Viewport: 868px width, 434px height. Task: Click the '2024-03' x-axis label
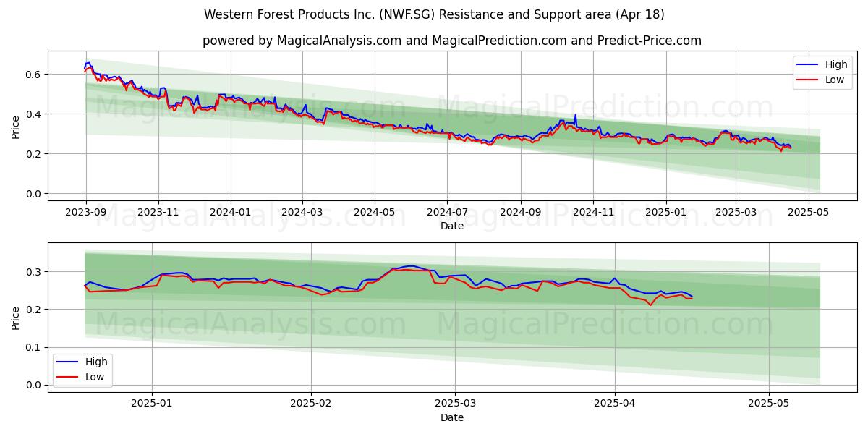tap(302, 213)
